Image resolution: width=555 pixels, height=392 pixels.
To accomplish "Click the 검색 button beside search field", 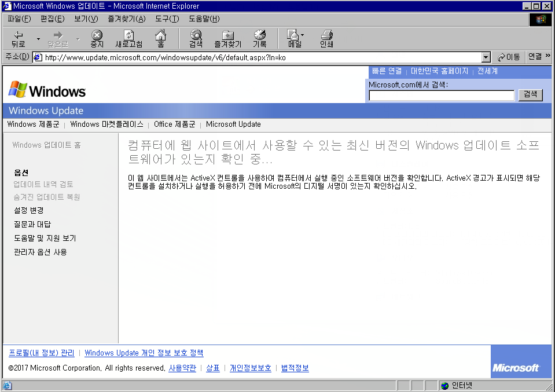I will coord(530,95).
